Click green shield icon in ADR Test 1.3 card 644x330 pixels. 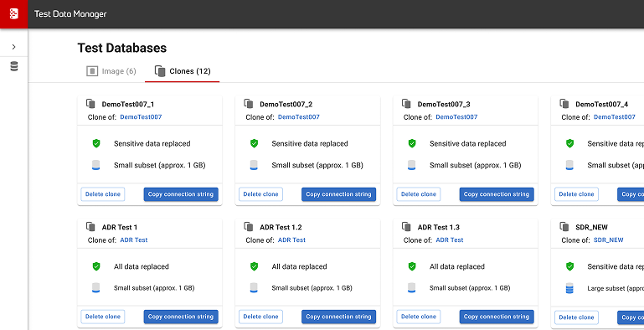[412, 266]
